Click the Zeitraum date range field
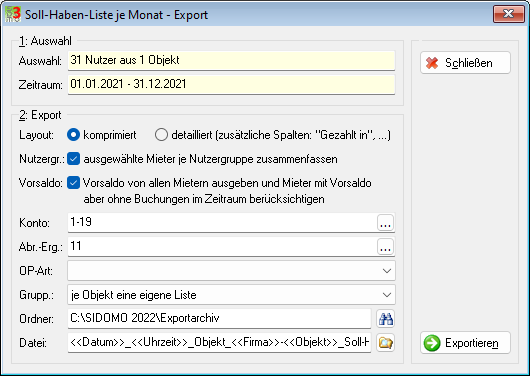The image size is (530, 376). pos(231,85)
